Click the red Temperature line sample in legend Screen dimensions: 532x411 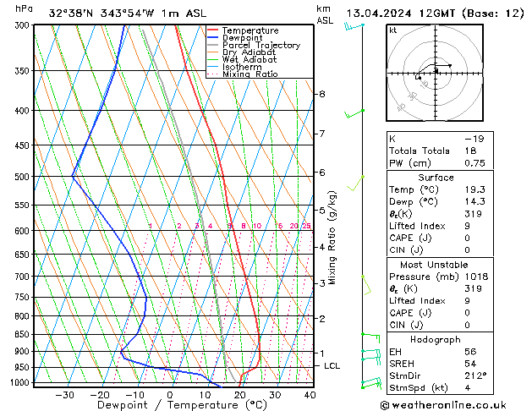click(213, 30)
